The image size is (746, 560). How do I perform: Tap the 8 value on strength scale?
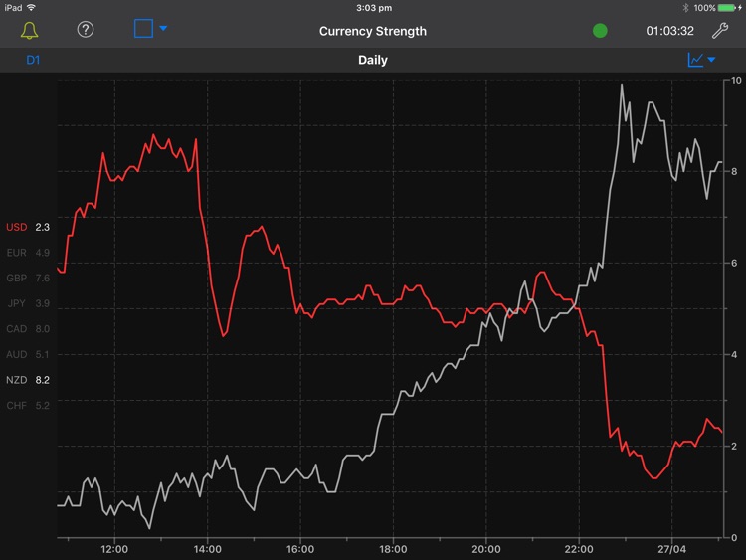coord(734,171)
